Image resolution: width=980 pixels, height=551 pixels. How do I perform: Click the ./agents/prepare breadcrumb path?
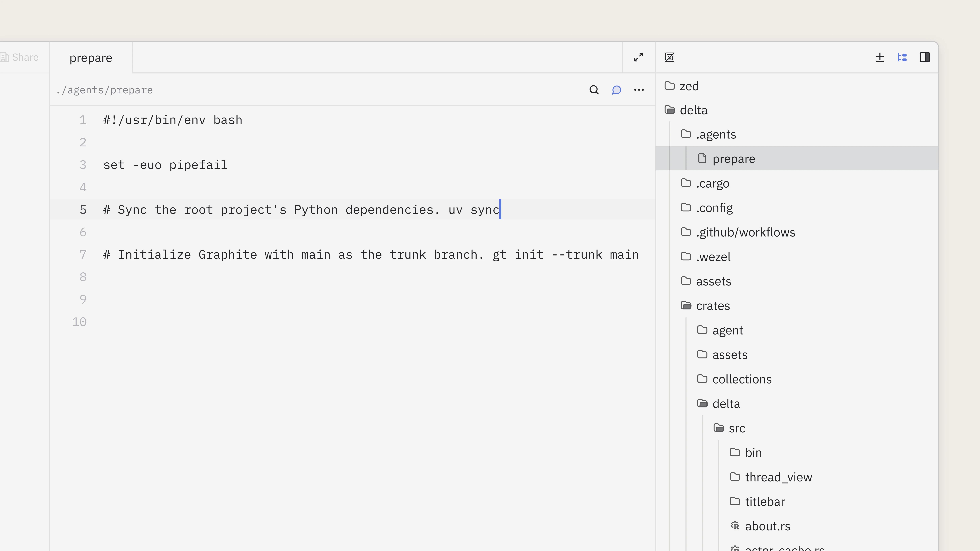(104, 90)
